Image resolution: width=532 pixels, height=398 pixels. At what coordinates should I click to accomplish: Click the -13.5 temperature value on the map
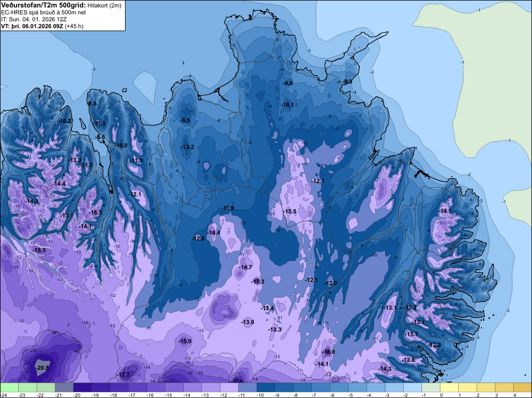coord(290,211)
